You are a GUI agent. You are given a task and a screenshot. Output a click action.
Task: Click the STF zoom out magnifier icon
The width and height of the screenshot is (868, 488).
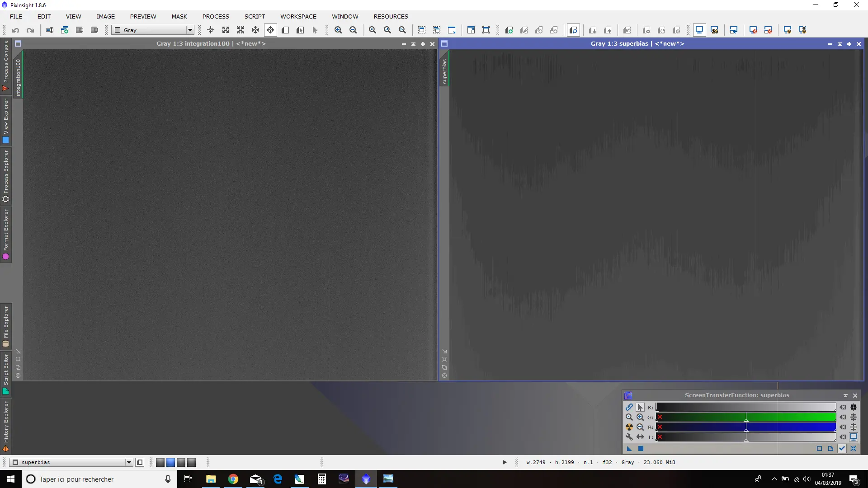(x=640, y=427)
